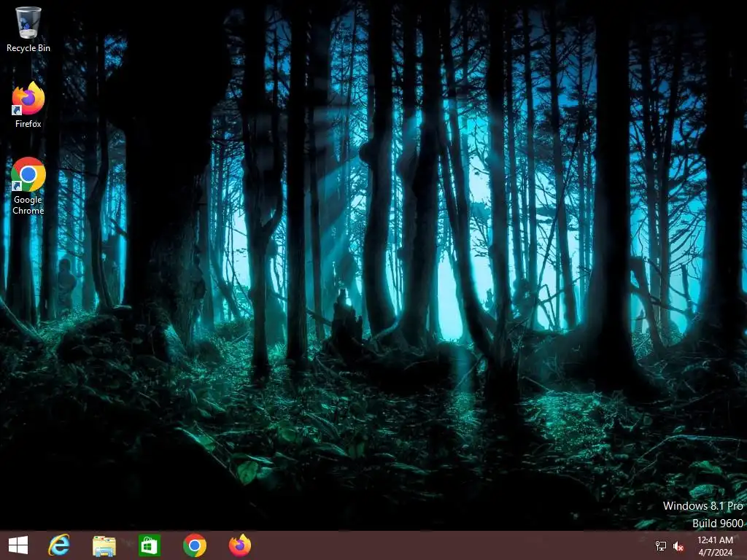Open File Explorer from the taskbar
The height and width of the screenshot is (560, 747).
[x=104, y=545]
